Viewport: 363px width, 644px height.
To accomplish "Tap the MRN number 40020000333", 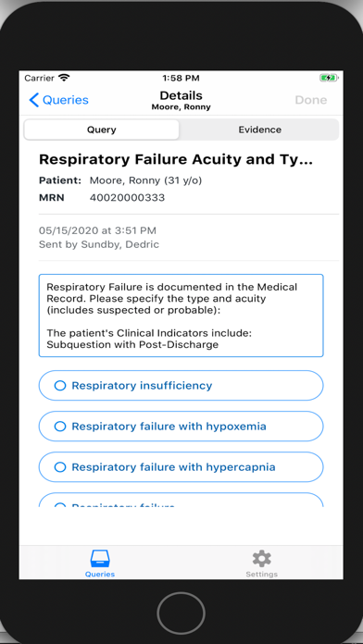I will pos(128,198).
